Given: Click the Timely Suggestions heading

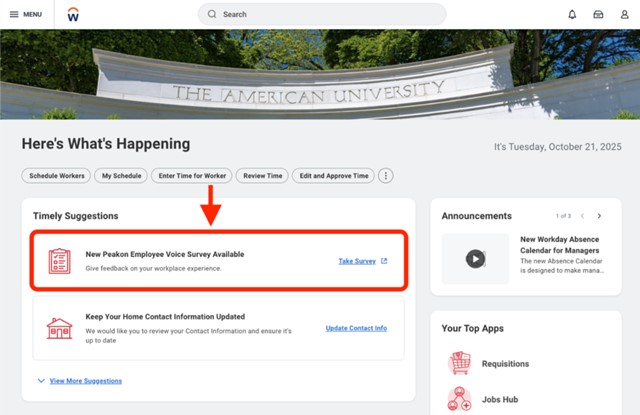Looking at the screenshot, I should click(x=76, y=216).
